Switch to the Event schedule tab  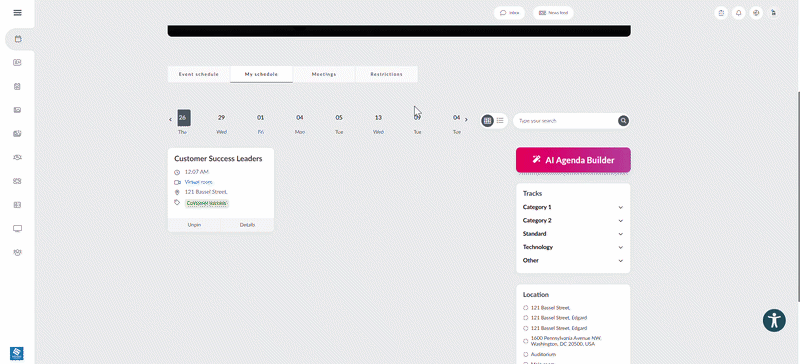point(198,74)
